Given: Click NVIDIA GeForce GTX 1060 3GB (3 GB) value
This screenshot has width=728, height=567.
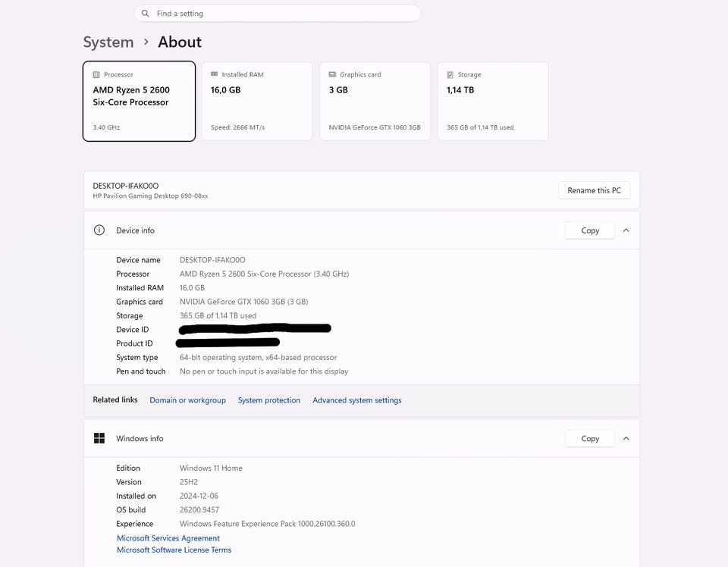Looking at the screenshot, I should pos(243,302).
